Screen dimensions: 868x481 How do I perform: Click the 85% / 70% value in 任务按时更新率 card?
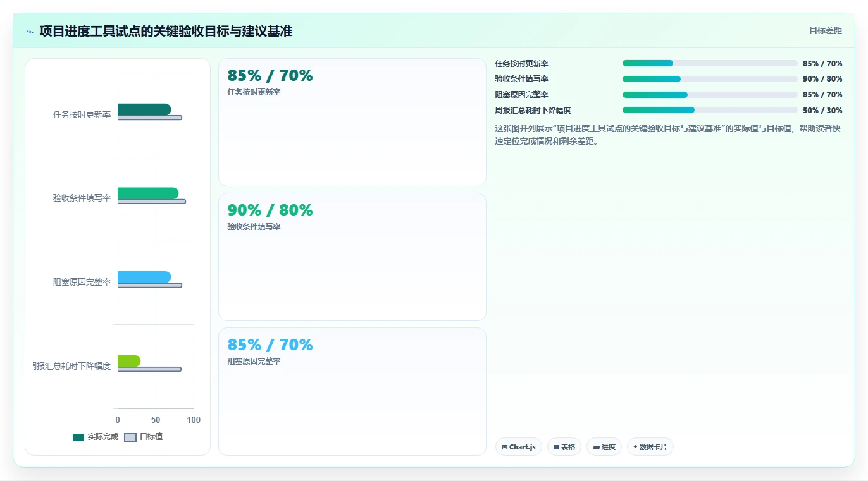(270, 75)
